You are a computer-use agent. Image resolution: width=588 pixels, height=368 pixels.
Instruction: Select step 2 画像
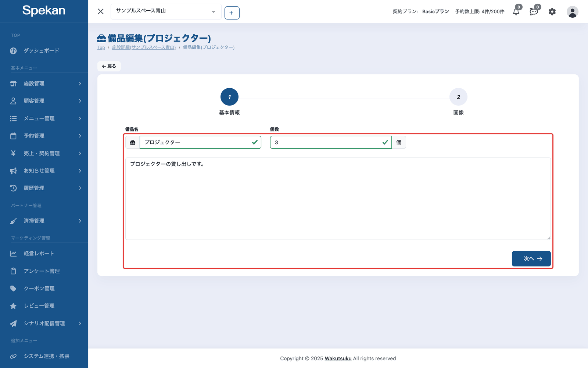458,97
